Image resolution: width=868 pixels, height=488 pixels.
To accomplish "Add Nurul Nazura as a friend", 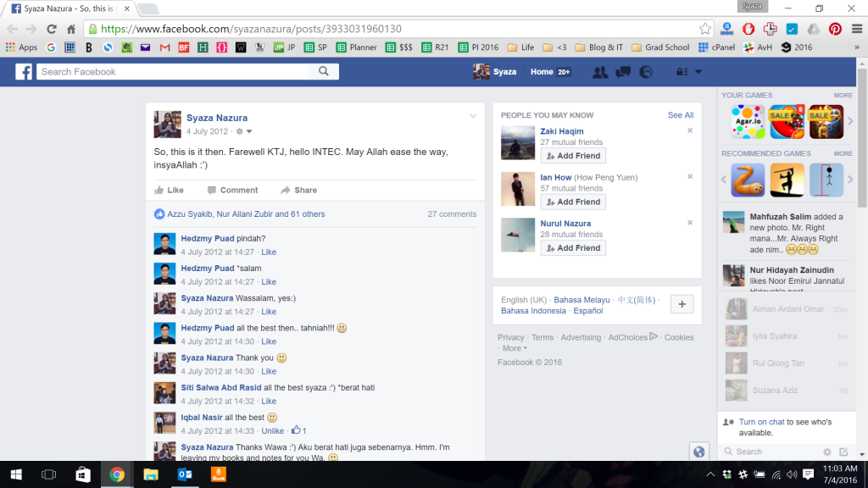I will click(x=573, y=248).
